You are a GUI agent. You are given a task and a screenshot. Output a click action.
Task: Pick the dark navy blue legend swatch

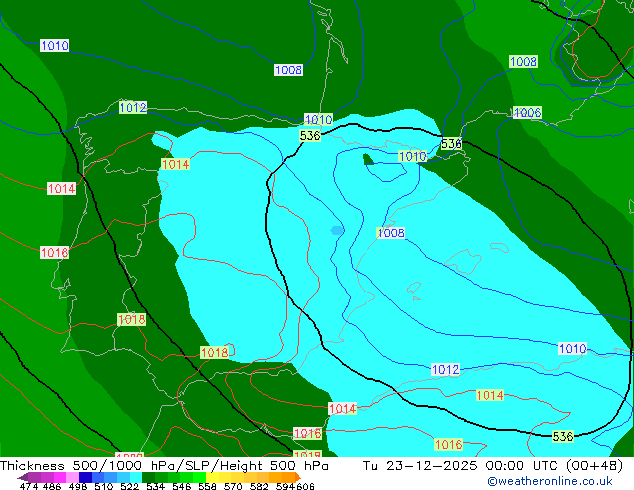tap(85, 477)
